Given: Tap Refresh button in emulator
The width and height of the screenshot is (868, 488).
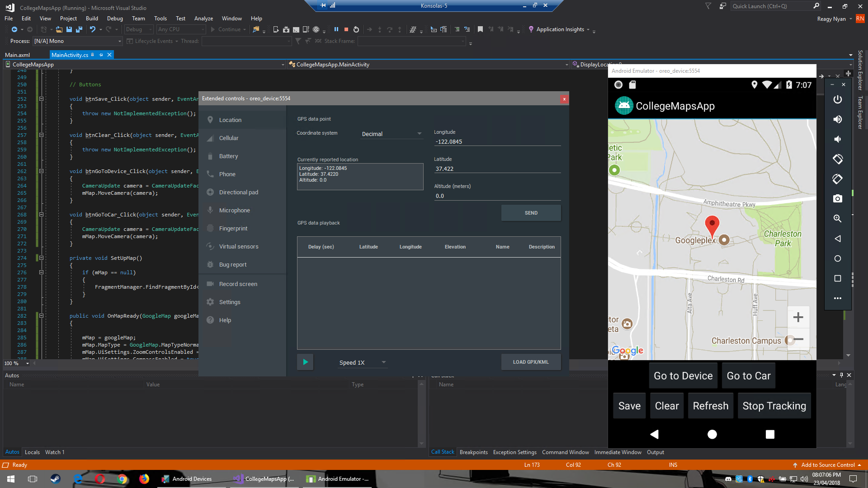Looking at the screenshot, I should click(710, 406).
